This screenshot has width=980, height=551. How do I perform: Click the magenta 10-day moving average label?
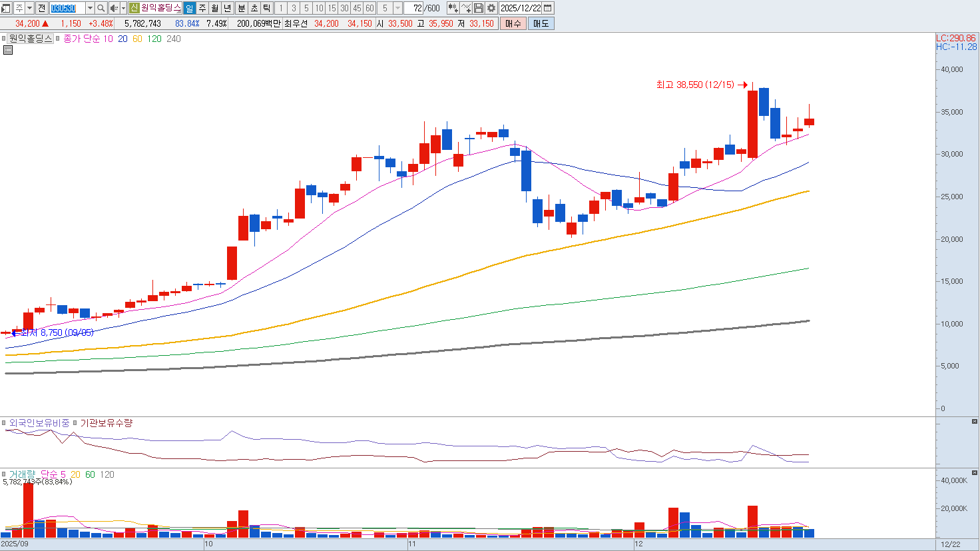click(x=108, y=39)
